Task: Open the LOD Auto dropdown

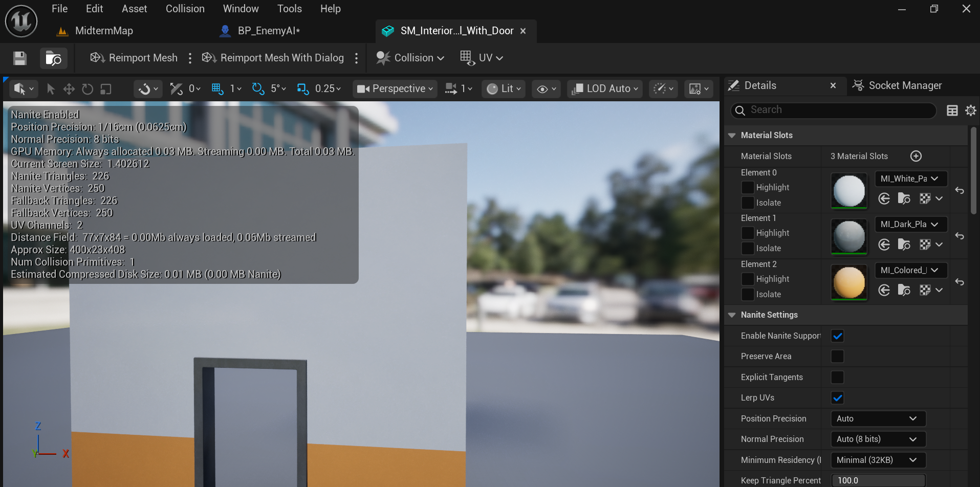Action: pyautogui.click(x=606, y=89)
